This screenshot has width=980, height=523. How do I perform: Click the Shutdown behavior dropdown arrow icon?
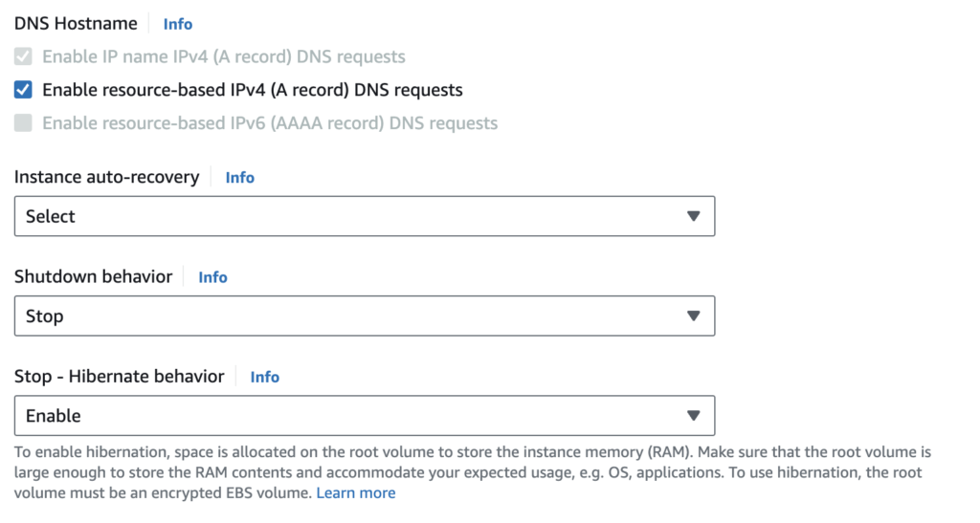click(694, 316)
